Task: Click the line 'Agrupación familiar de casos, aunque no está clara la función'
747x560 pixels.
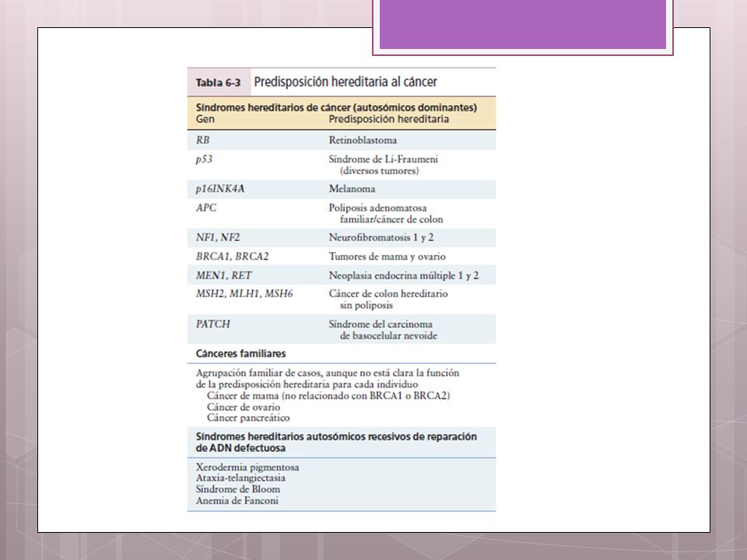Action: [x=328, y=373]
